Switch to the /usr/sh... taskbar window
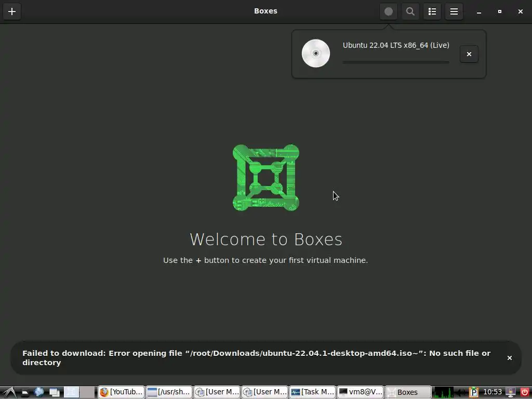The image size is (532, 399). point(169,392)
